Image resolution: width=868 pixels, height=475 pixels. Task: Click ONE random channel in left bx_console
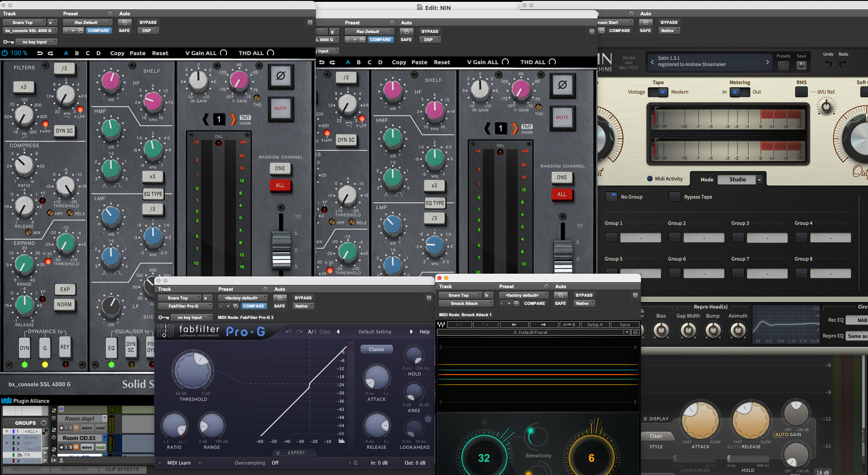click(x=280, y=168)
